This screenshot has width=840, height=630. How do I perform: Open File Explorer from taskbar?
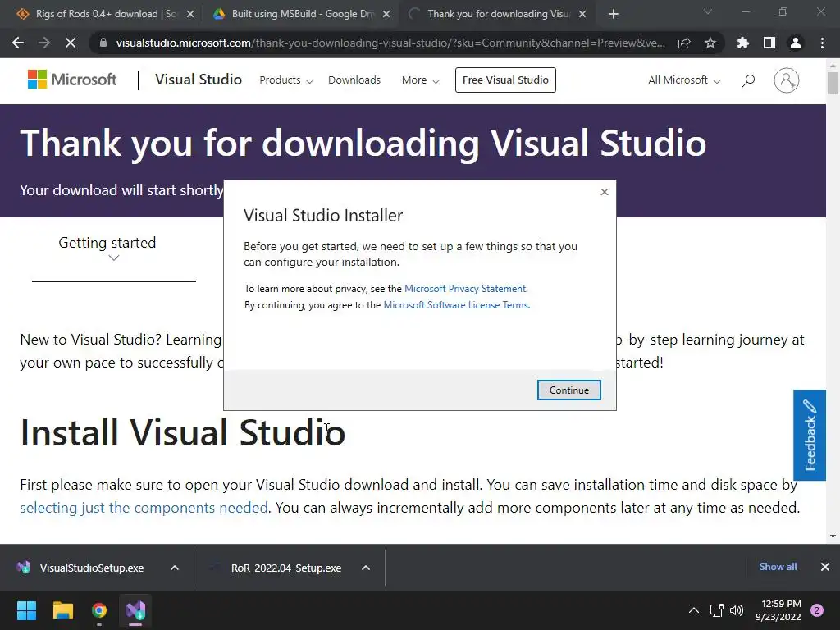click(62, 610)
